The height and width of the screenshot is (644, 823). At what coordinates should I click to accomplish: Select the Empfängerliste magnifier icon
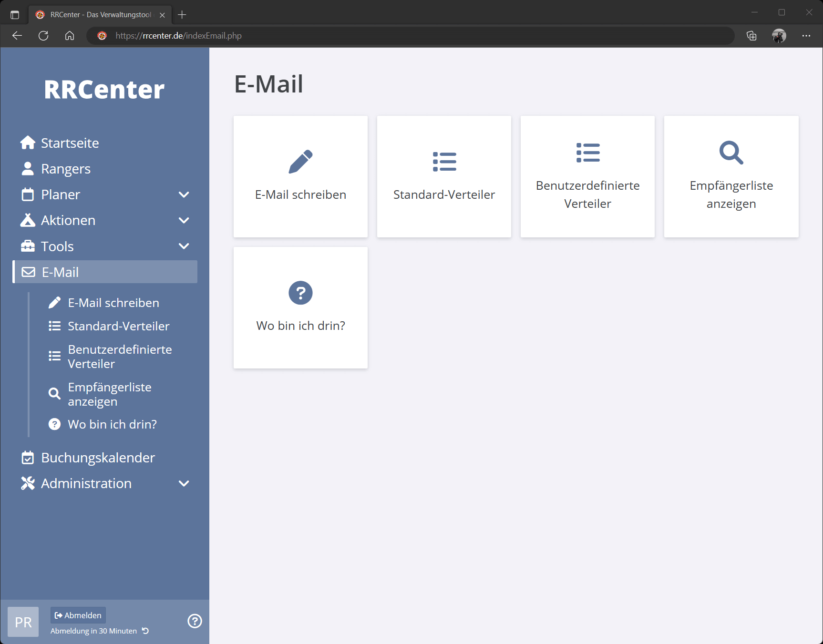[731, 153]
